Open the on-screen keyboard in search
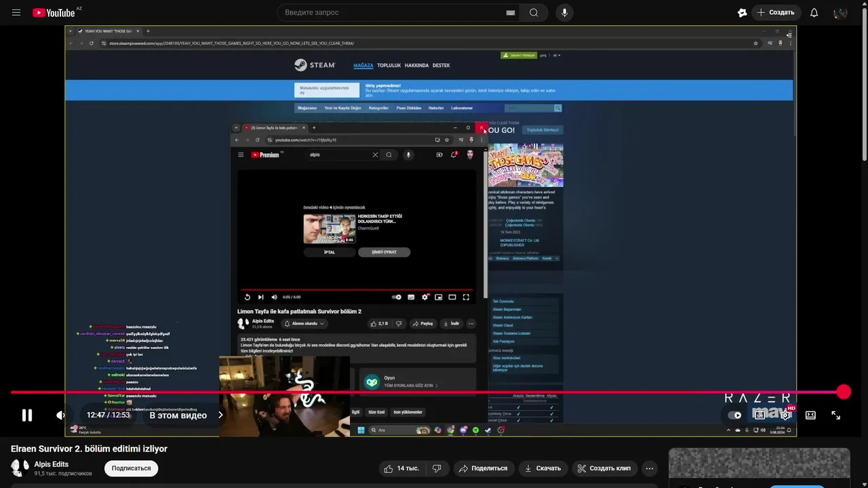868x488 pixels. pyautogui.click(x=511, y=13)
